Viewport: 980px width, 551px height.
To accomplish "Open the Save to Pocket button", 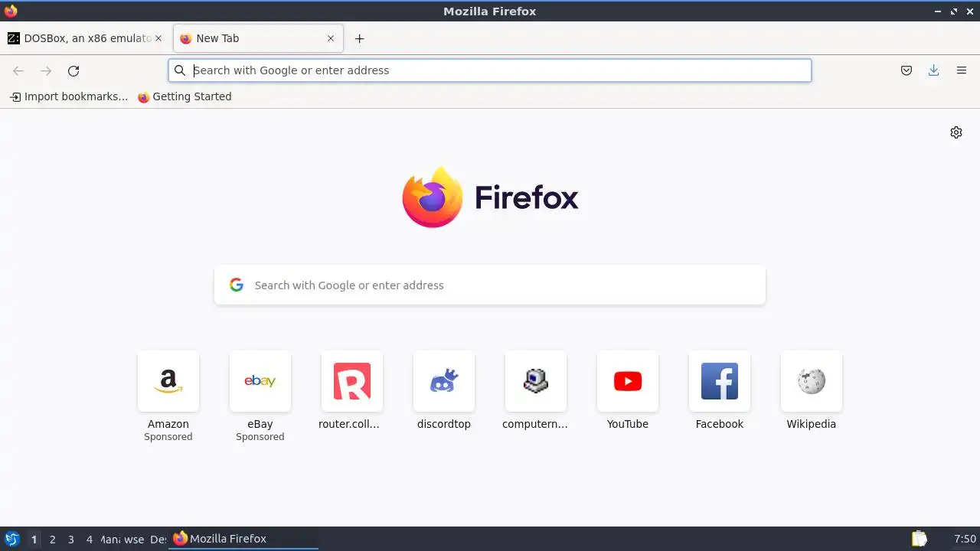I will [x=906, y=70].
